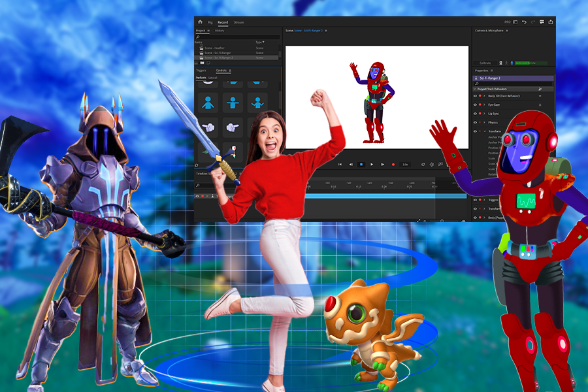Open the Camera & Microphone panel menu
Image resolution: width=588 pixels, height=392 pixels.
pos(507,31)
